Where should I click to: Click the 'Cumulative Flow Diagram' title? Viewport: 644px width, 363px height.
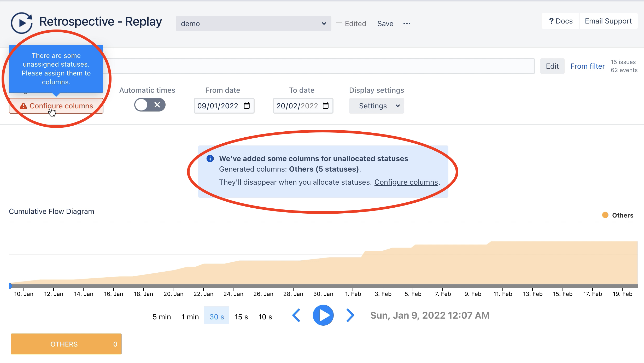pos(51,211)
